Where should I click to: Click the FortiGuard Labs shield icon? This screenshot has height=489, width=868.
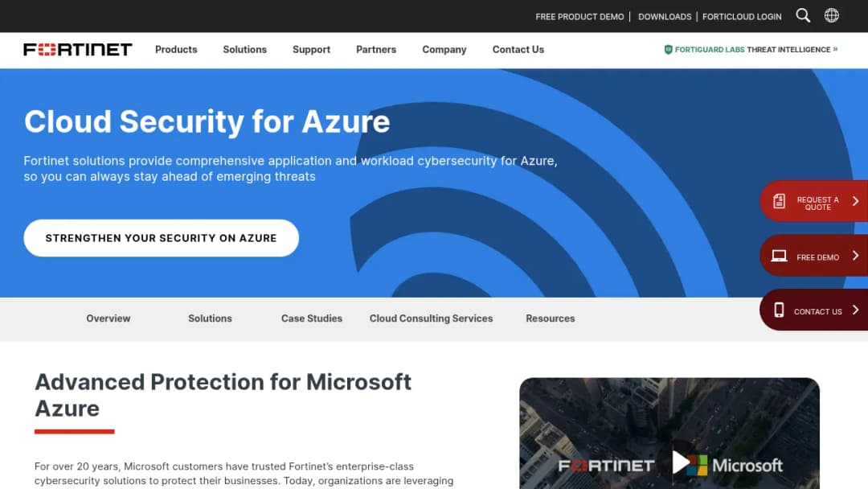pyautogui.click(x=668, y=49)
